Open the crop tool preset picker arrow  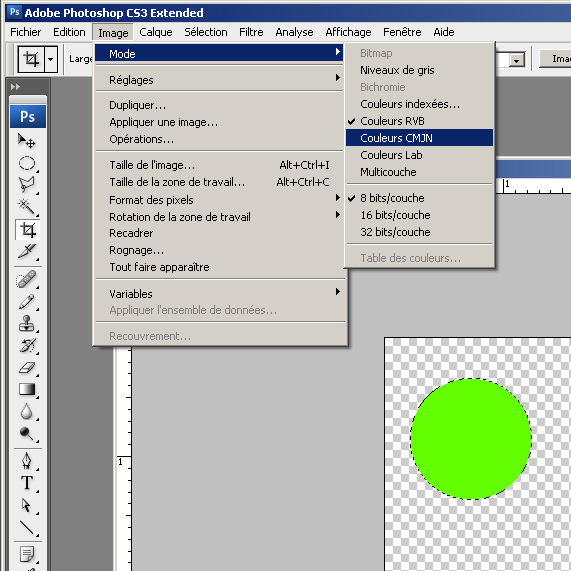(x=51, y=59)
